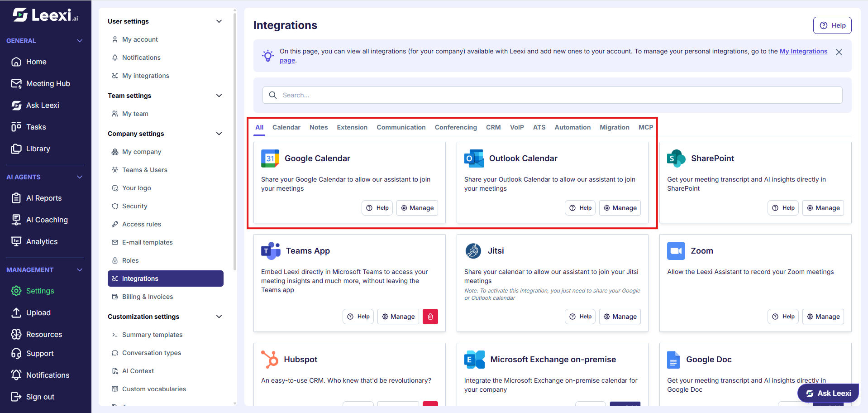Manage the SharePoint integration

(823, 208)
